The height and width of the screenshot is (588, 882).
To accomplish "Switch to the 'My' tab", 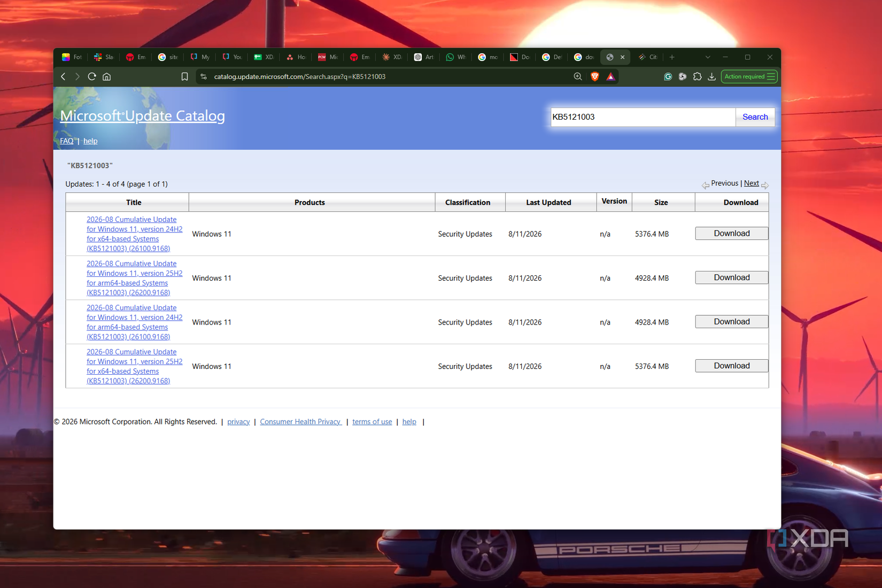I will (x=200, y=57).
